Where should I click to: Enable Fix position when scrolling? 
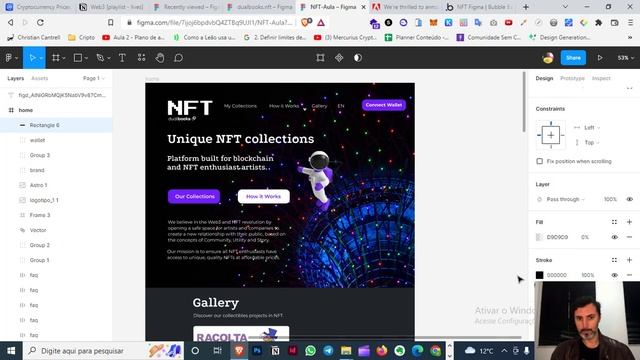pyautogui.click(x=540, y=161)
